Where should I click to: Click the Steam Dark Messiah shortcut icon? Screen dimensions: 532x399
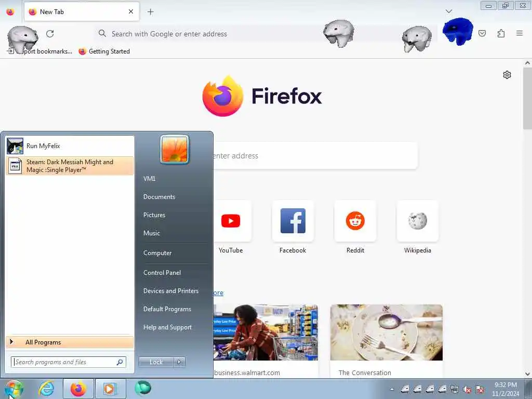tap(15, 166)
